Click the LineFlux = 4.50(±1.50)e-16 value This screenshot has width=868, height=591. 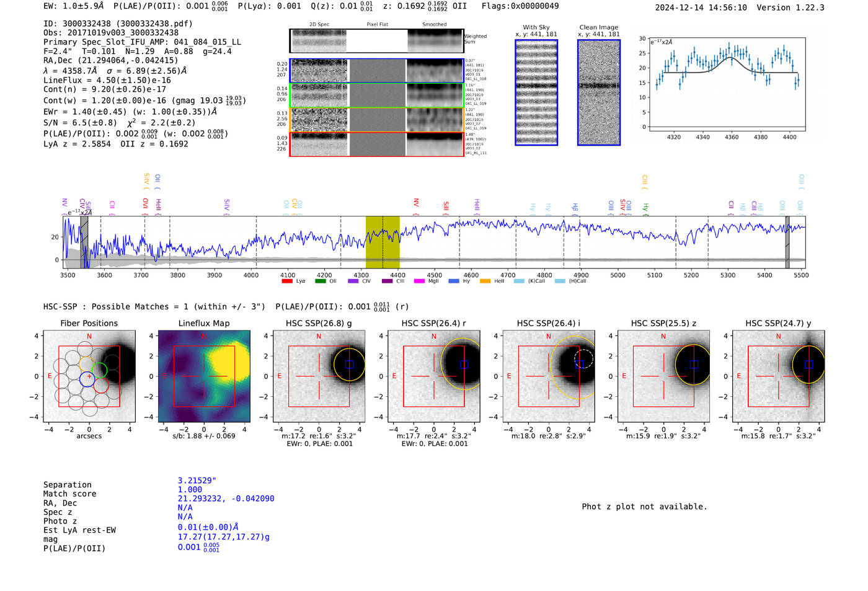107,80
